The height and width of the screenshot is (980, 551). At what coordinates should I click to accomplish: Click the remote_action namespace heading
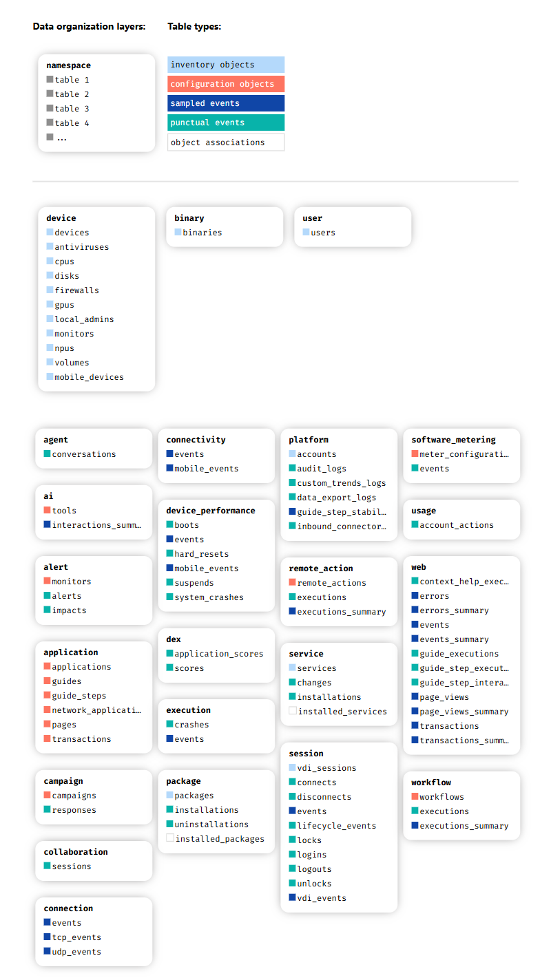tap(321, 568)
